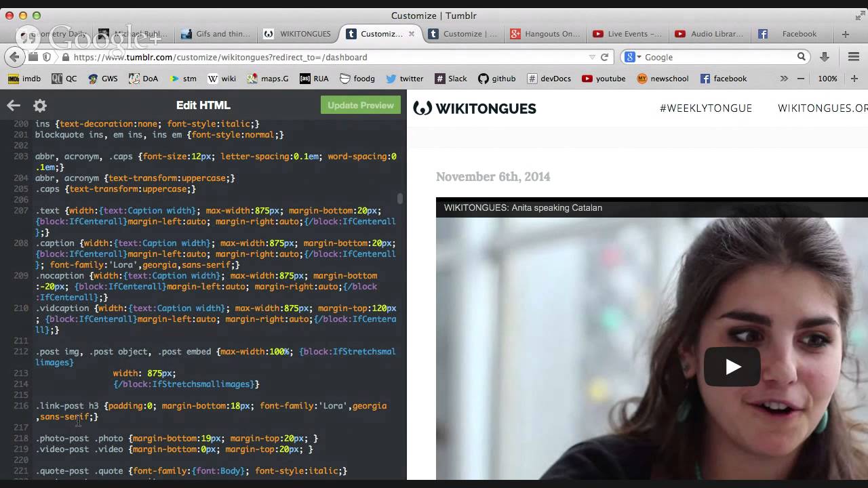868x488 pixels.
Task: Open the browser hamburger menu
Action: click(853, 57)
